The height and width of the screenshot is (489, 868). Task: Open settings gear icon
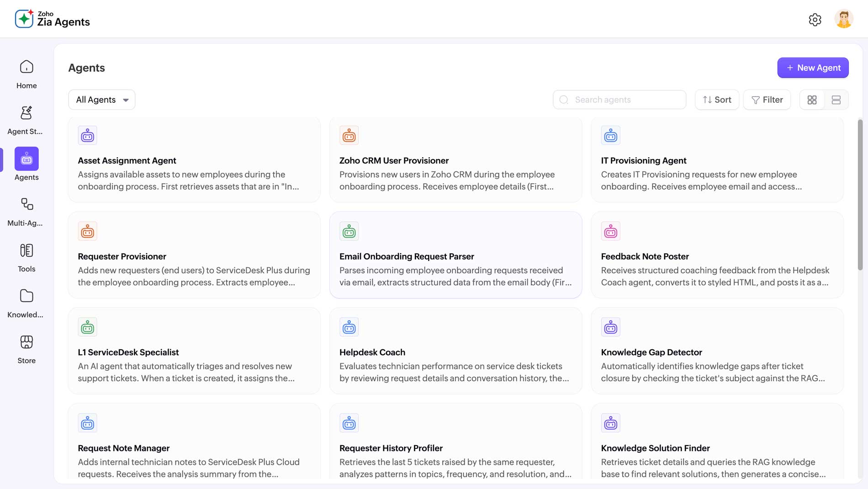click(x=815, y=20)
